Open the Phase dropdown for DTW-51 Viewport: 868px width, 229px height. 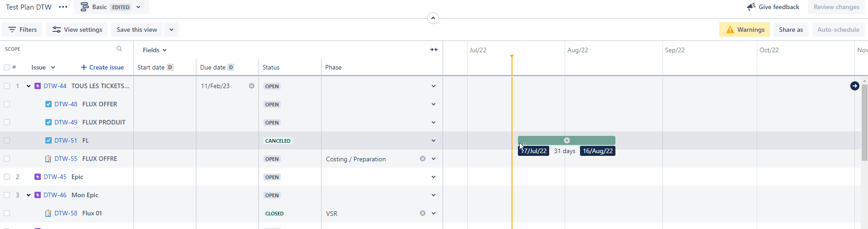pyautogui.click(x=434, y=140)
